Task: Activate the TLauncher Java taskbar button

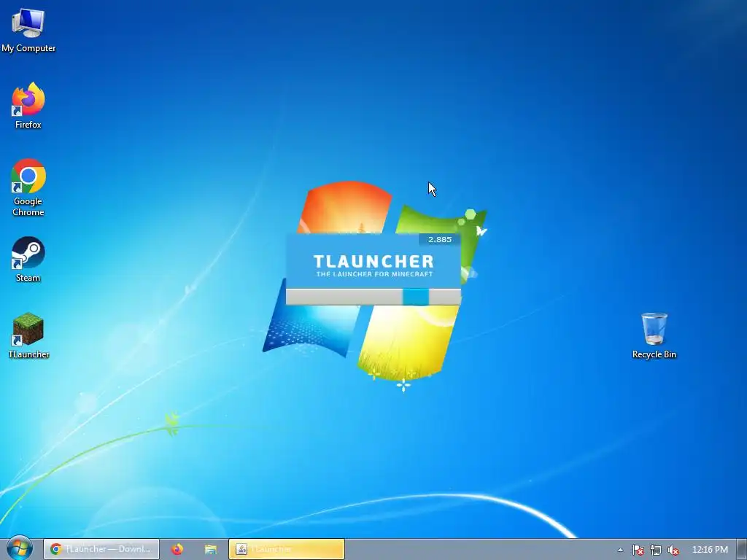Action: 286,549
